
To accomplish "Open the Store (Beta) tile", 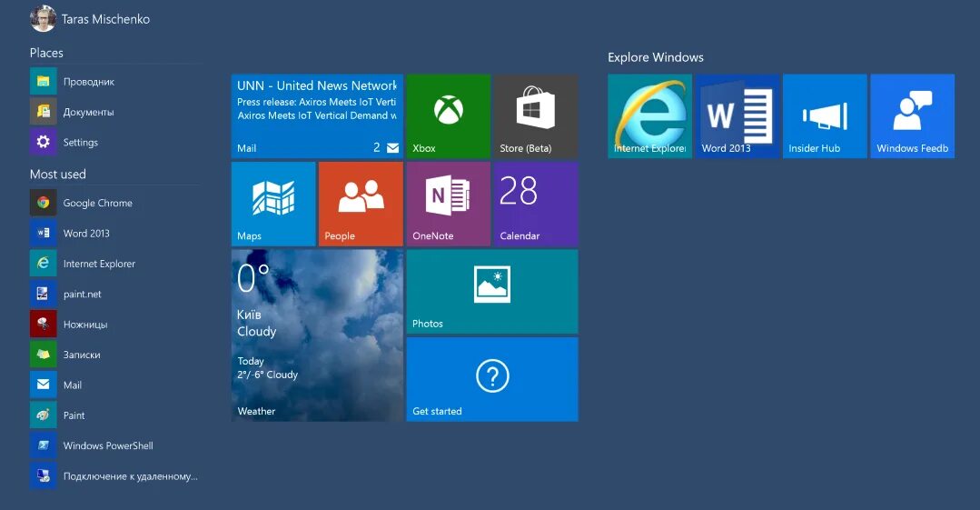I will (x=536, y=116).
